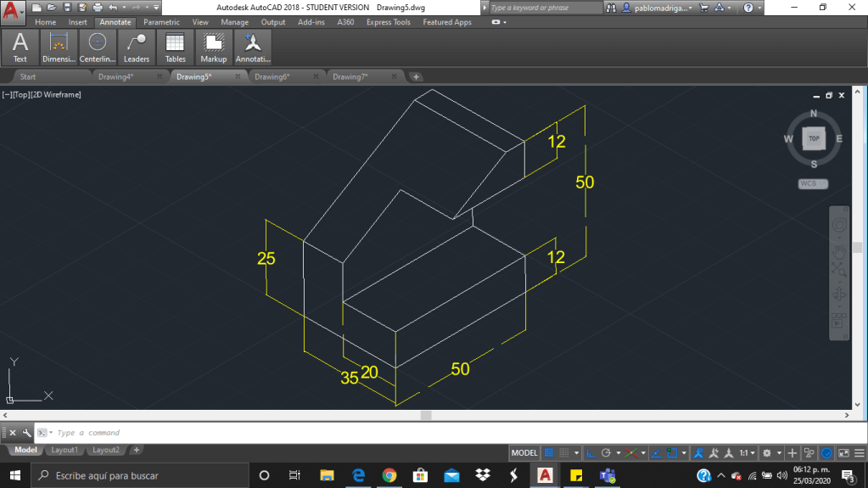Toggle ortho mode in the status bar

[x=592, y=453]
